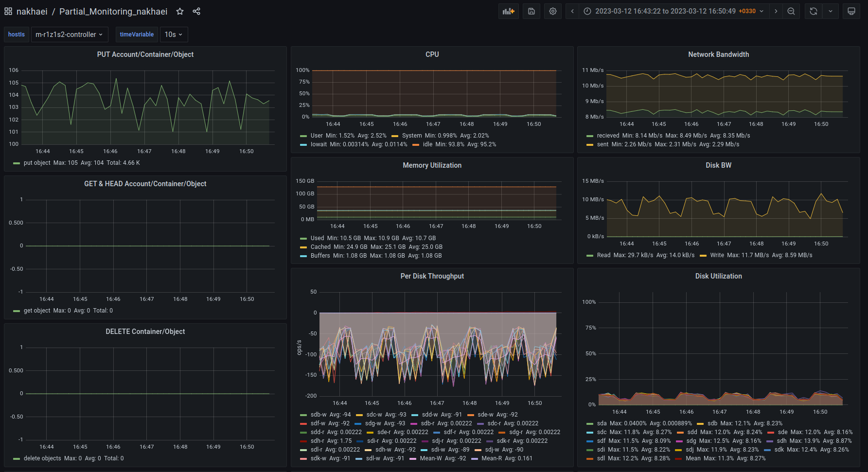The image size is (868, 472).
Task: Refresh the dashboard
Action: pos(814,11)
